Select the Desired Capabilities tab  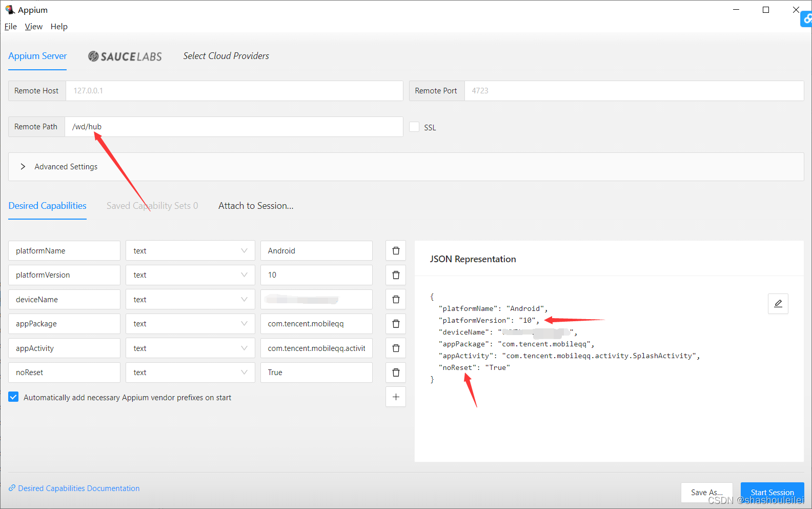click(47, 206)
